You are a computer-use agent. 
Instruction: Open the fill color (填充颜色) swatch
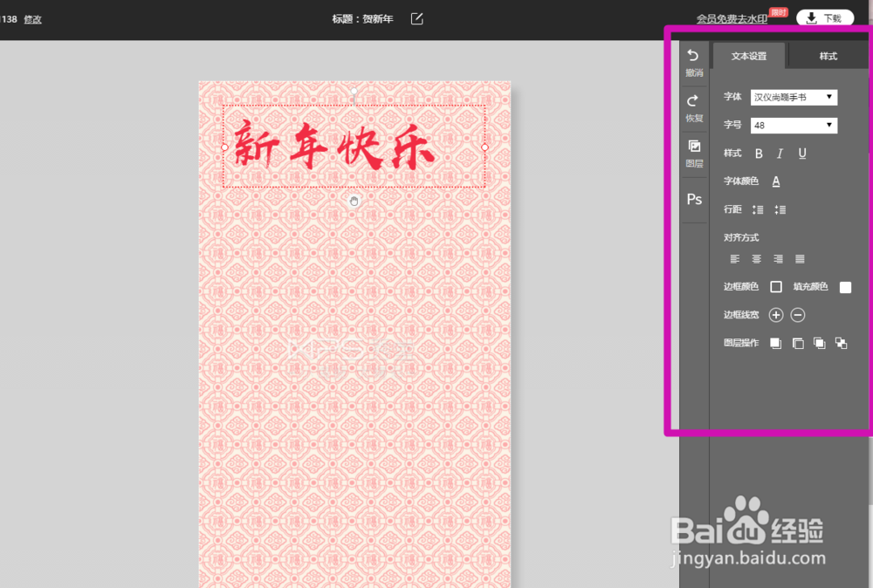tap(845, 287)
